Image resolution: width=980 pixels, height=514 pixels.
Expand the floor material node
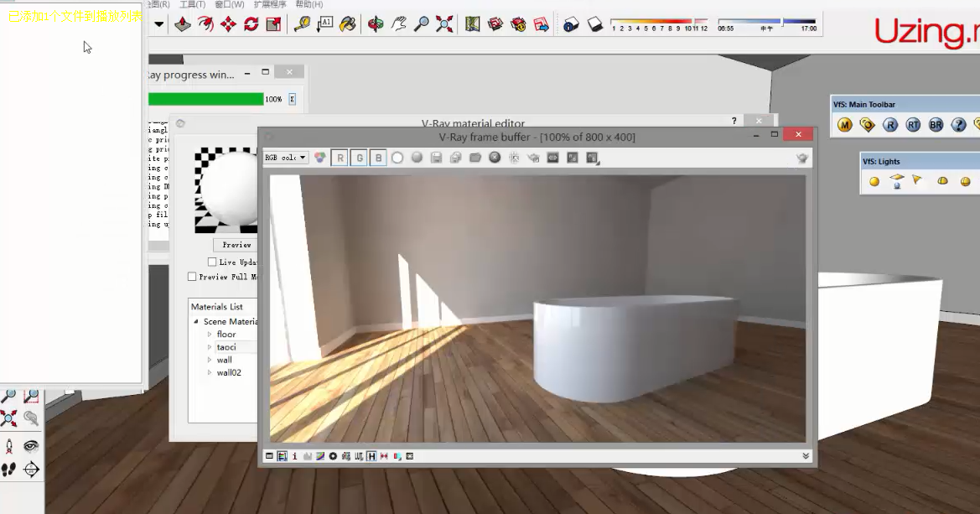pyautogui.click(x=210, y=335)
